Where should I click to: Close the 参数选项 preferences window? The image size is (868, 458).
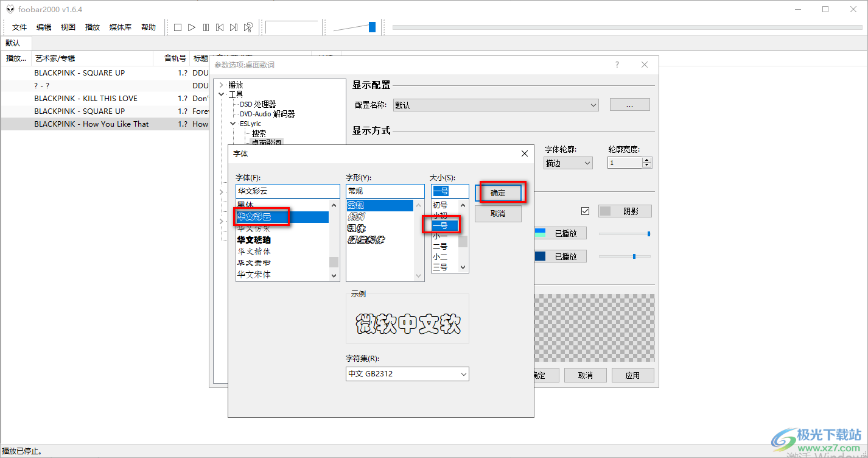(x=645, y=65)
